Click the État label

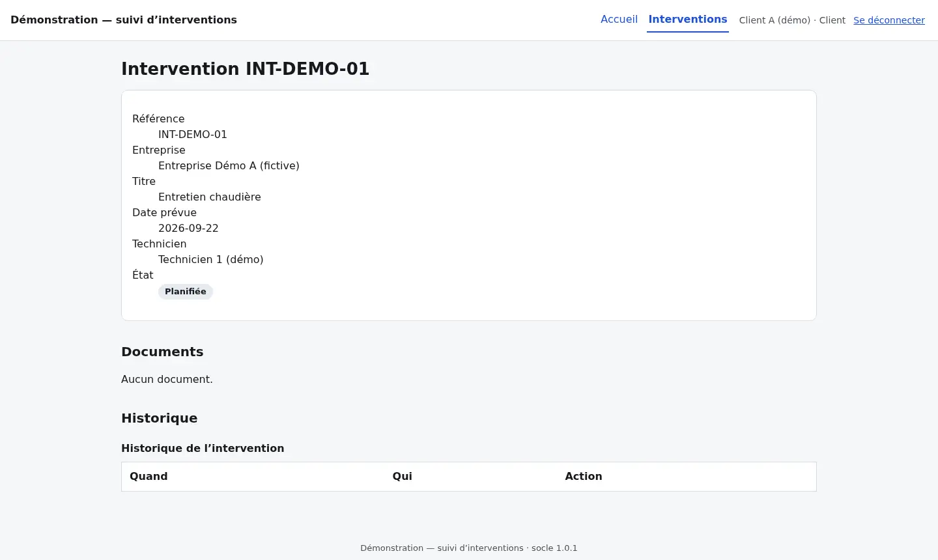143,275
